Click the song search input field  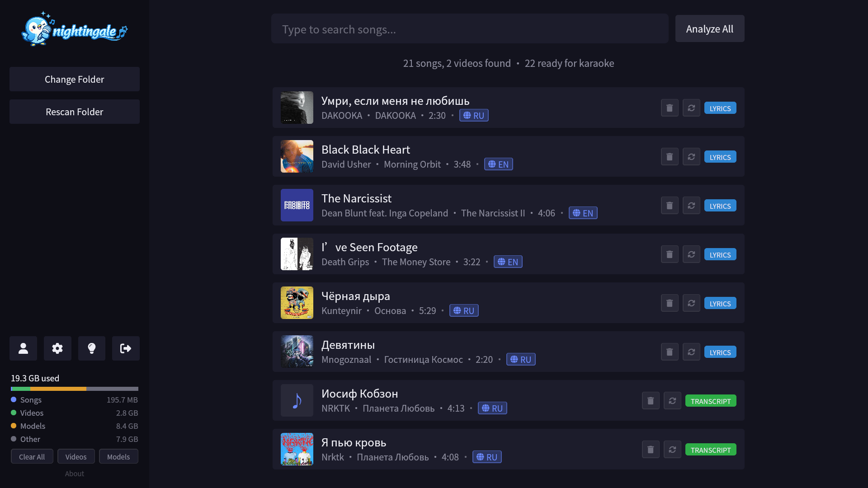(470, 28)
